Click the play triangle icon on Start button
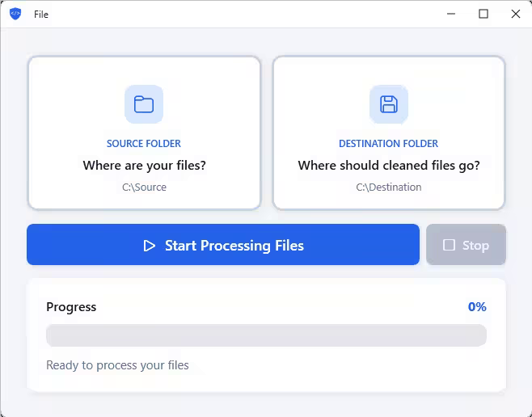This screenshot has height=417, width=532. pyautogui.click(x=149, y=246)
